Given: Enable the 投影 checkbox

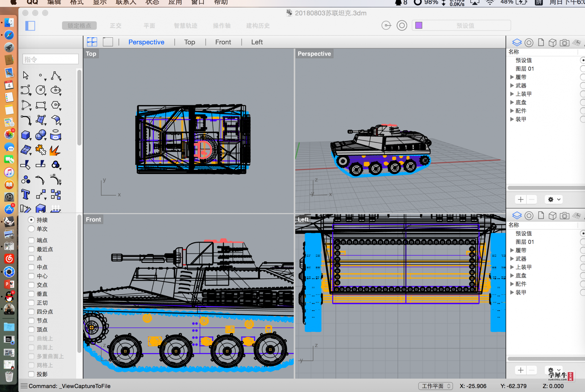Looking at the screenshot, I should [31, 374].
